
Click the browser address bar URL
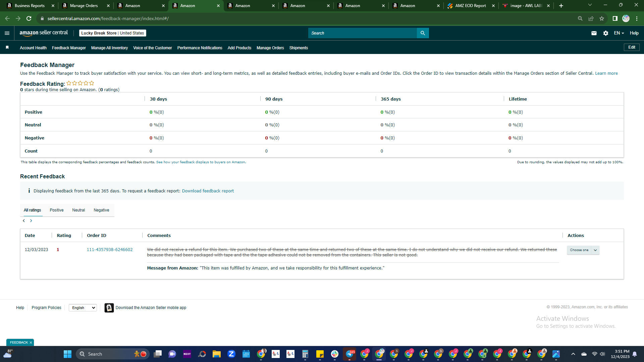(x=108, y=18)
